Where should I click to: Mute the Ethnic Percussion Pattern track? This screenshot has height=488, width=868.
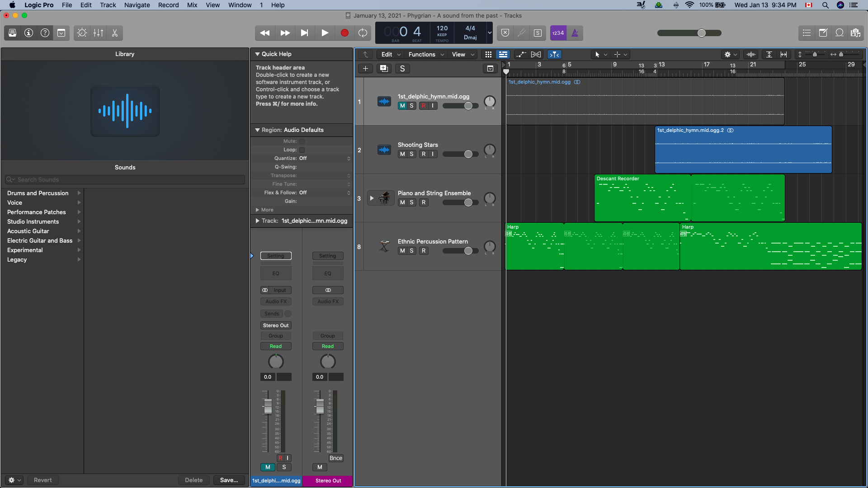(402, 251)
